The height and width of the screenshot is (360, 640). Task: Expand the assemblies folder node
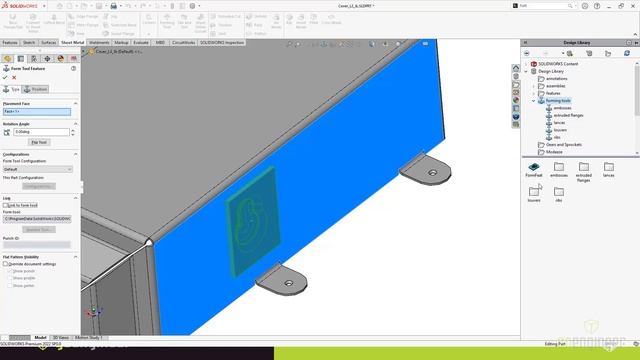click(x=533, y=86)
